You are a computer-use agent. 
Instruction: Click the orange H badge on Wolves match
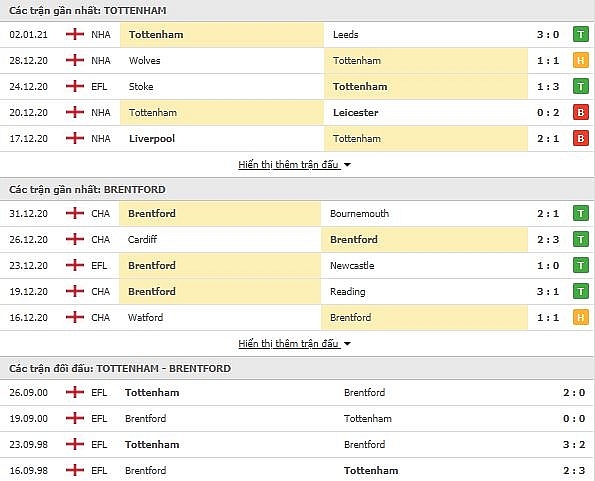tap(581, 60)
